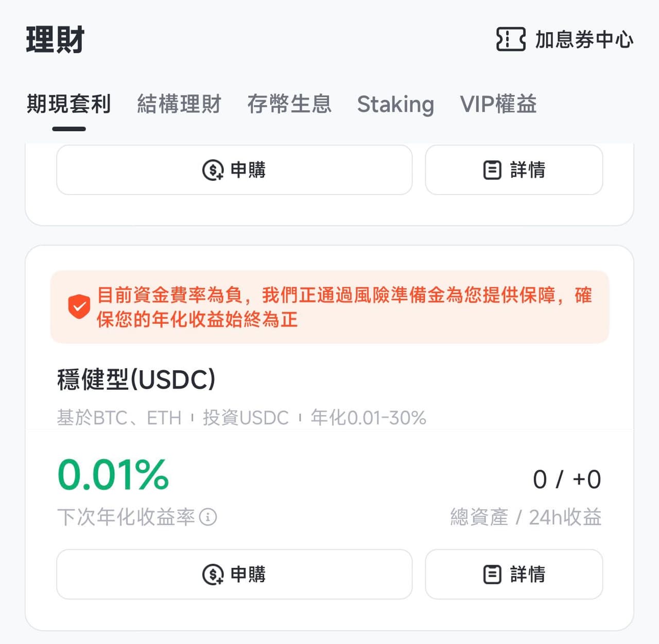The image size is (659, 644).
Task: Select the Staking tab
Action: click(x=395, y=105)
